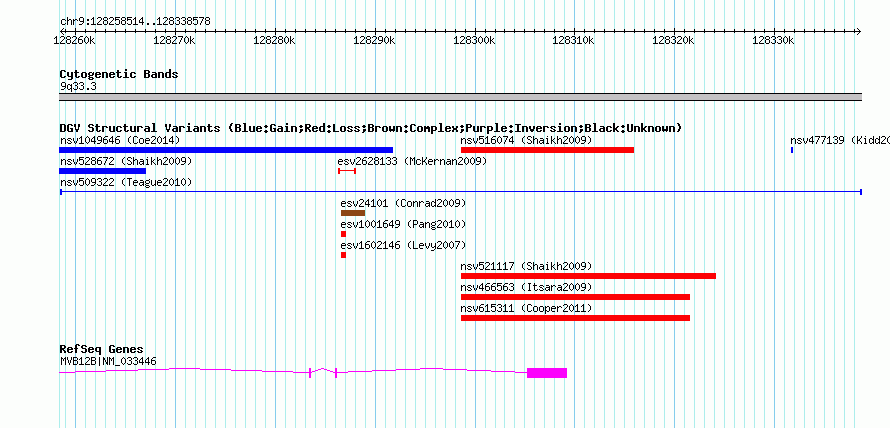Image resolution: width=890 pixels, height=428 pixels.
Task: Click the 128280k ruler label
Action: point(274,41)
